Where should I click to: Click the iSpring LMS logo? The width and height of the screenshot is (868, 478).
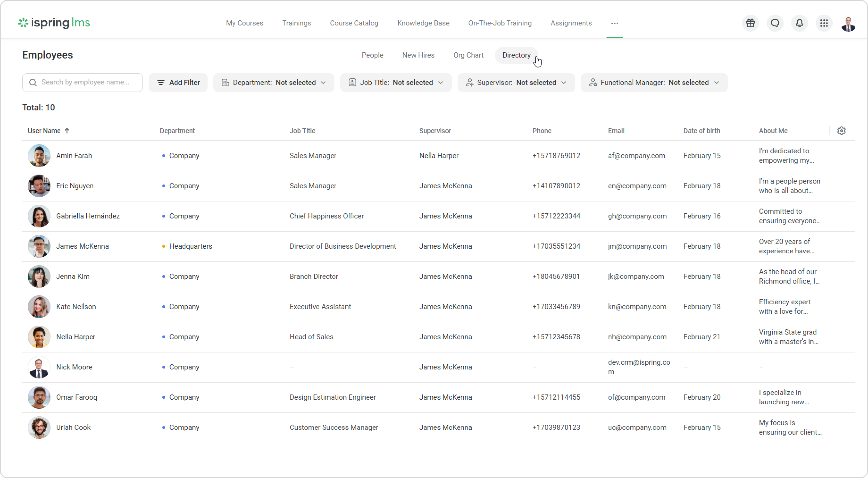pos(54,23)
